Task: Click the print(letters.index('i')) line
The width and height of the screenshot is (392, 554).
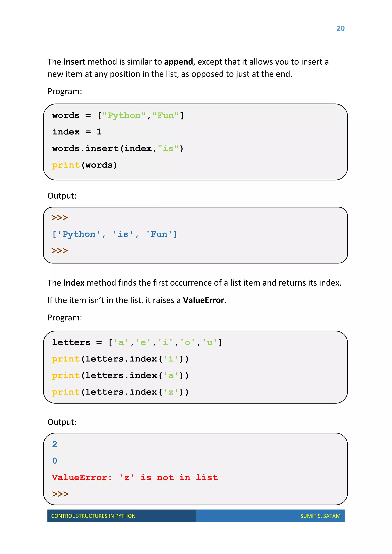Action: coord(120,359)
